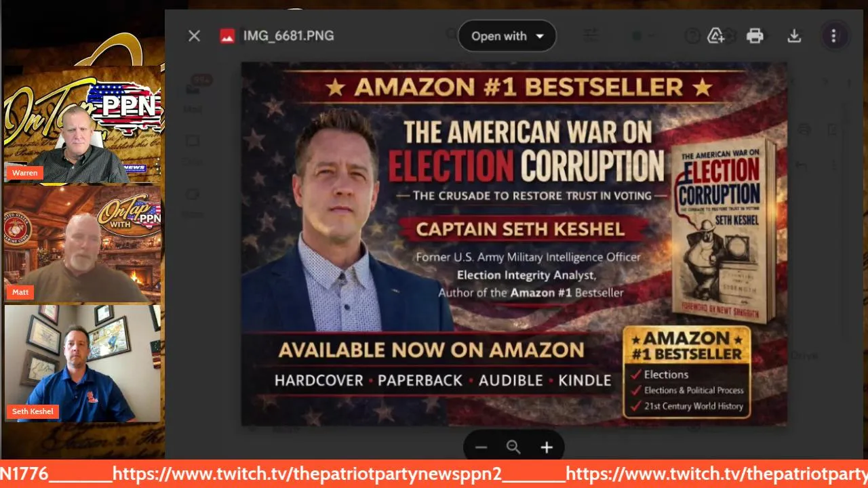Select Matt's video feed thumbnail
This screenshot has width=868, height=488.
click(82, 244)
